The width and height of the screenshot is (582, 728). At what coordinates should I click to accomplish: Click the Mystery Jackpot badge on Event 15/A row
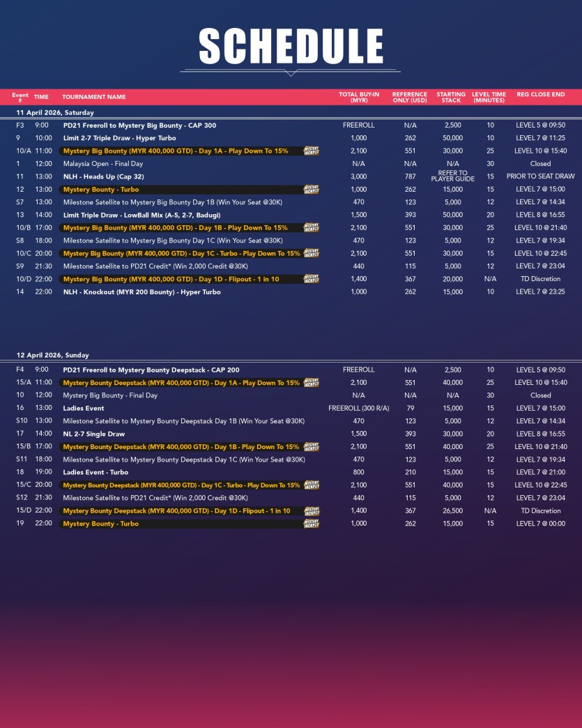[311, 383]
